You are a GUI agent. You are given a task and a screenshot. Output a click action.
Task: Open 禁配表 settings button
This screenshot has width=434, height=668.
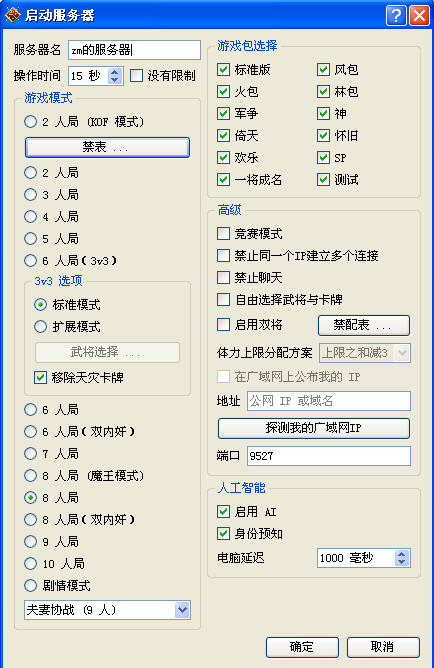pos(364,325)
